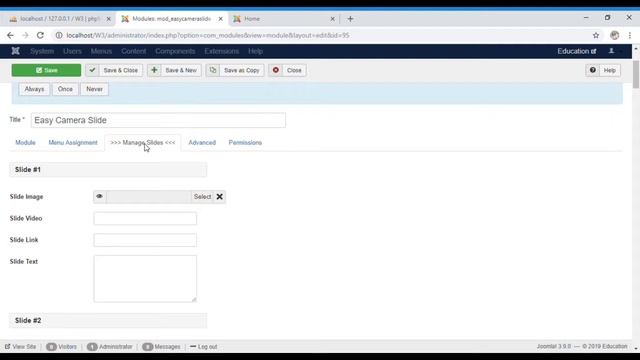Viewport: 640px width, 360px height.
Task: Click the Slide Video input field
Action: tap(145, 218)
